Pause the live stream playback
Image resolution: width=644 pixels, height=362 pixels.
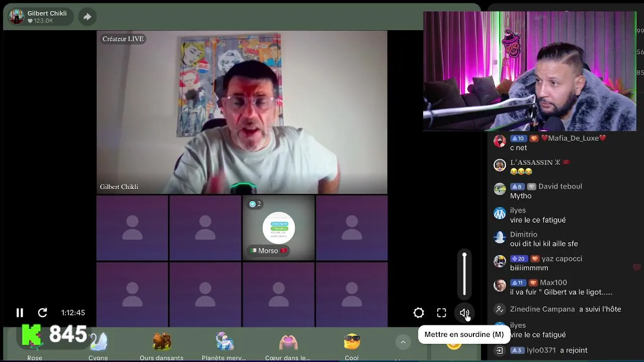tap(20, 313)
